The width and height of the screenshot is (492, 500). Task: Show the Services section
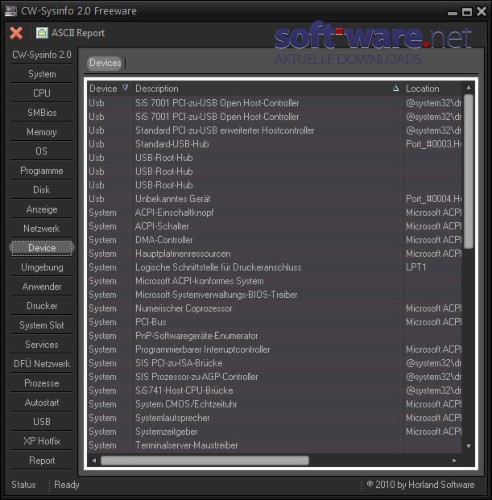42,344
